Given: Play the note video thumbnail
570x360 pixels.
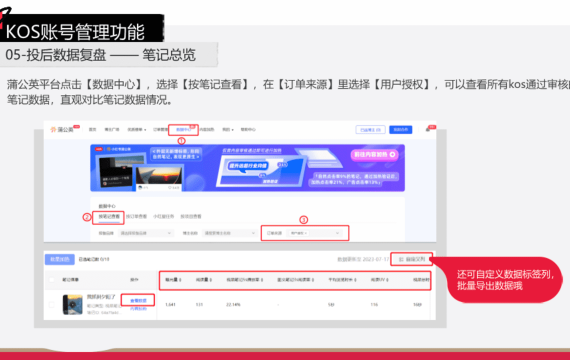Looking at the screenshot, I should tap(72, 304).
